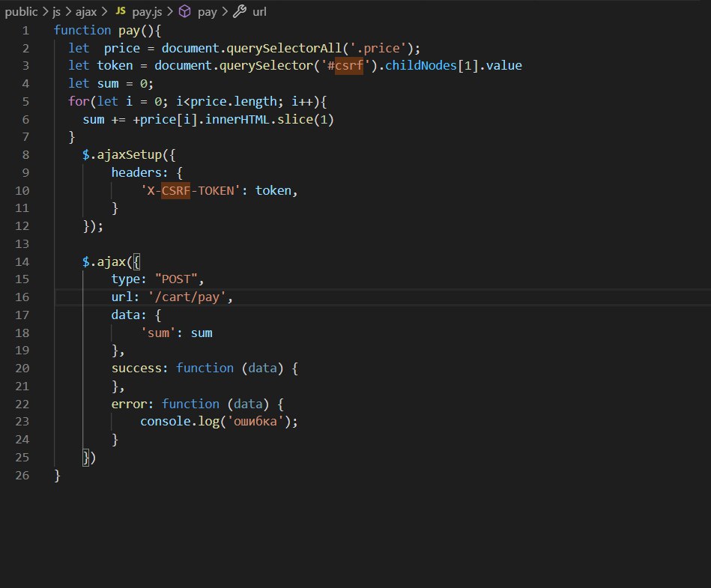Click 'error' property on line 22
711x588 pixels.
[129, 404]
